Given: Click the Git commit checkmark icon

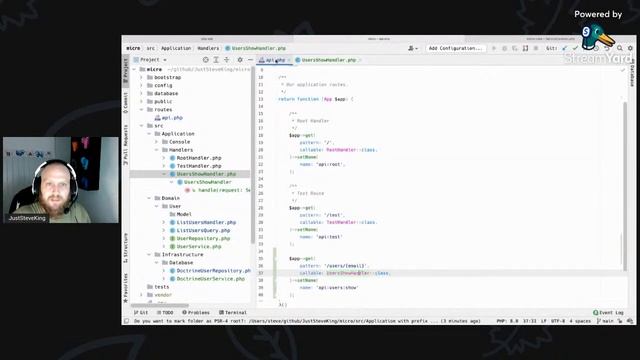Looking at the screenshot, I should click(x=575, y=48).
